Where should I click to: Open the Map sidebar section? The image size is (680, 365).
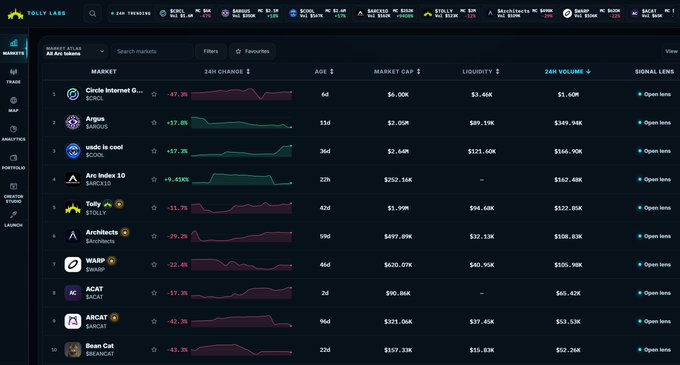13,104
